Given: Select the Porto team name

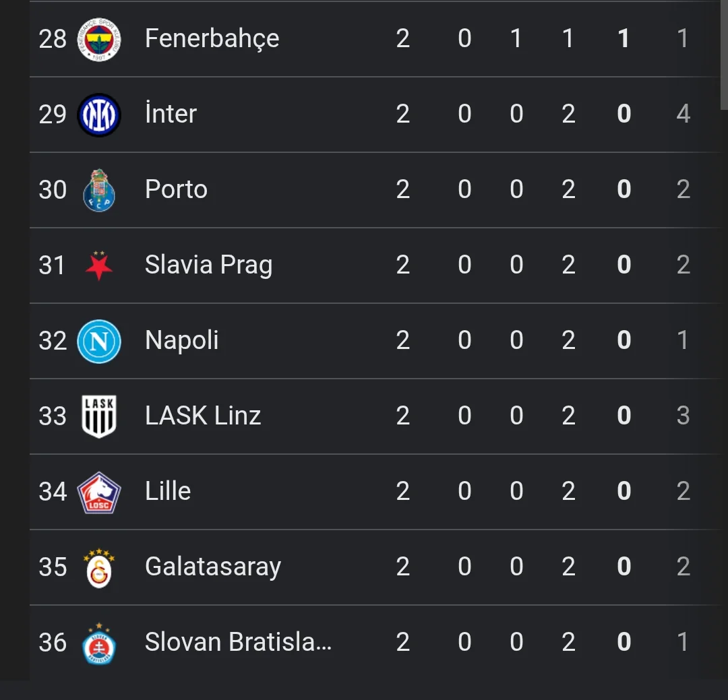Looking at the screenshot, I should coord(177,189).
